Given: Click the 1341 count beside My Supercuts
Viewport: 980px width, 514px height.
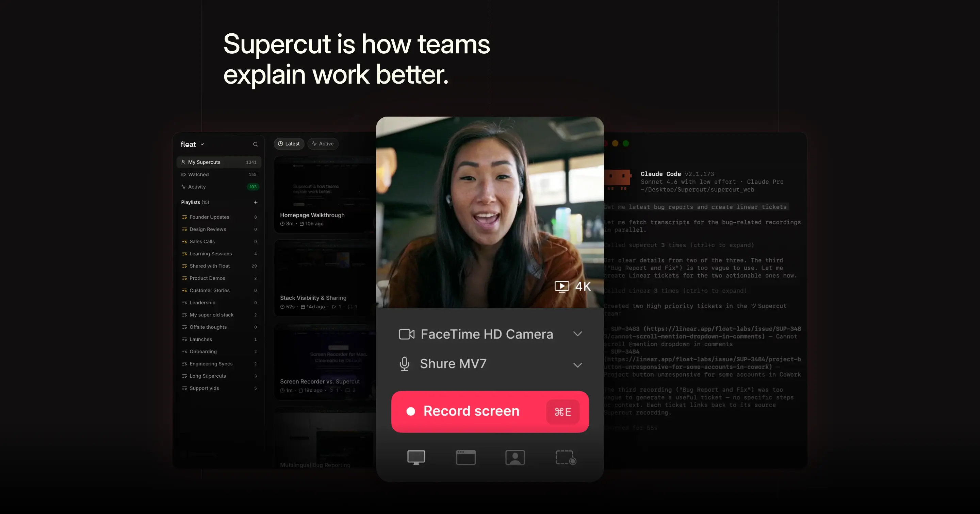Looking at the screenshot, I should [x=251, y=162].
